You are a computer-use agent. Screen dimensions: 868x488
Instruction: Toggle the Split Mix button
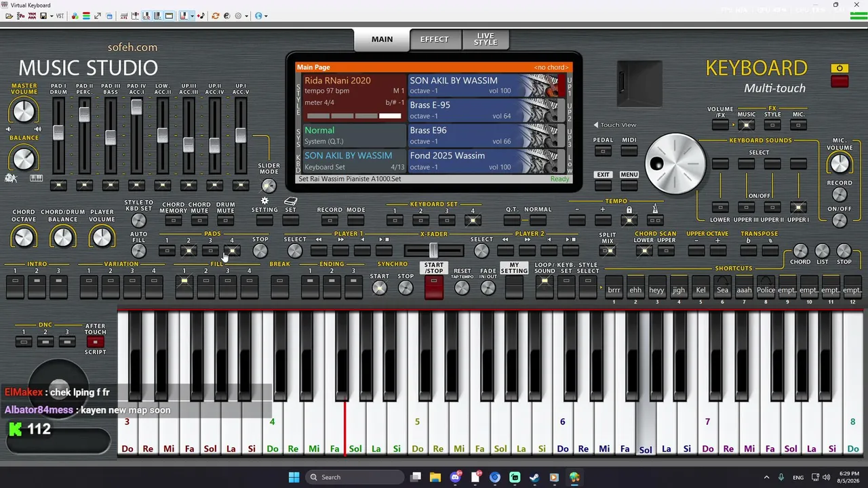pos(608,251)
